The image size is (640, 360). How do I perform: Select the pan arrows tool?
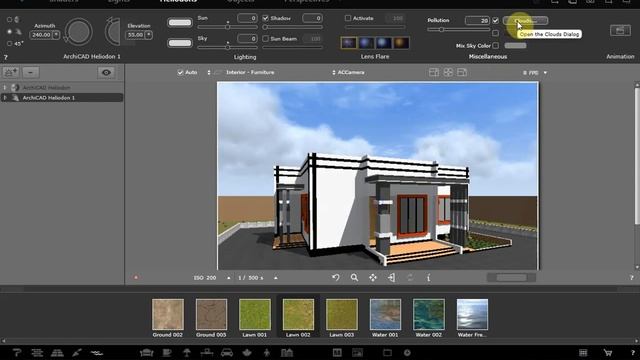(373, 278)
